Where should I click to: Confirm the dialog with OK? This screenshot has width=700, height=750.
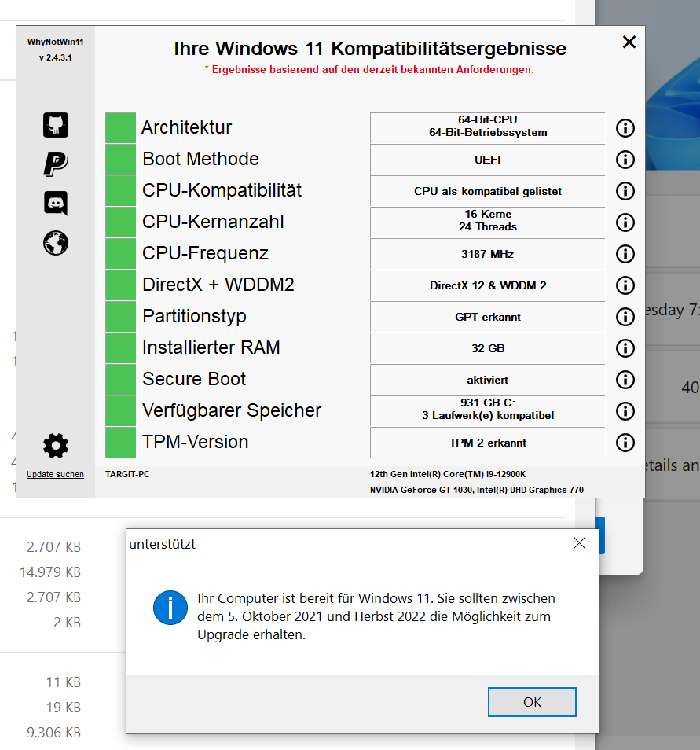pos(532,702)
